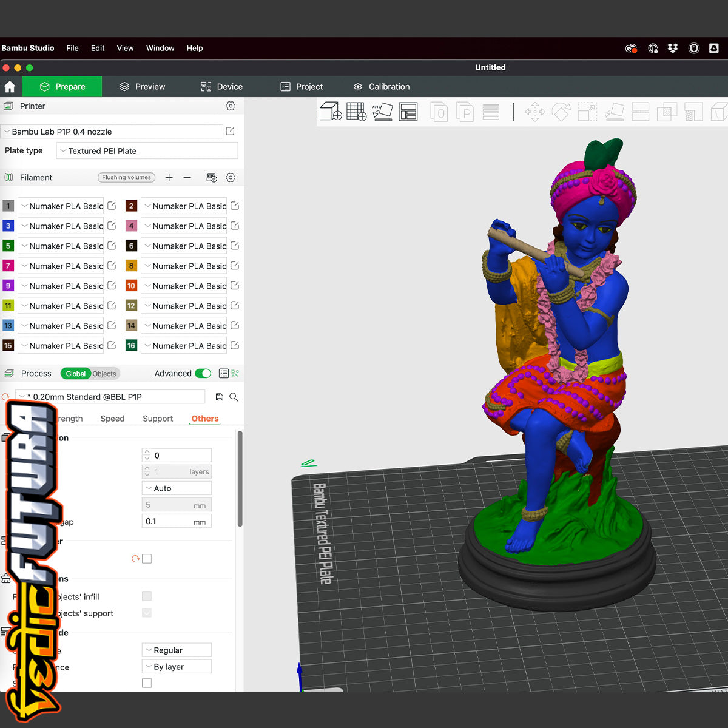Switch to the Preview tab
The width and height of the screenshot is (728, 728).
coord(143,87)
